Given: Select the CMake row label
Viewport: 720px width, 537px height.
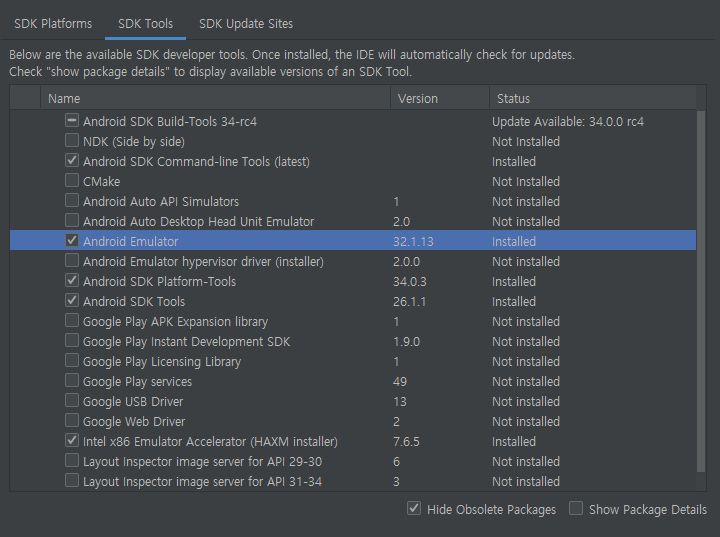Looking at the screenshot, I should click(x=101, y=181).
